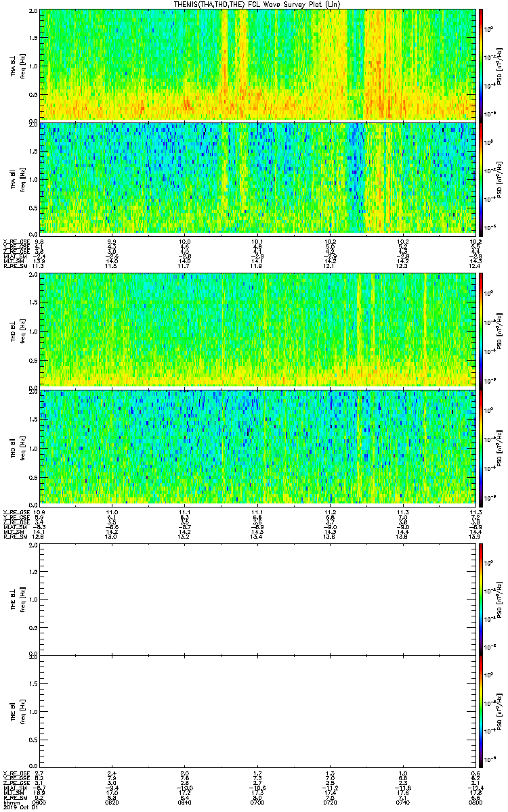
Task: Click the THE B∥ PSD color bar
Action: 481,710
